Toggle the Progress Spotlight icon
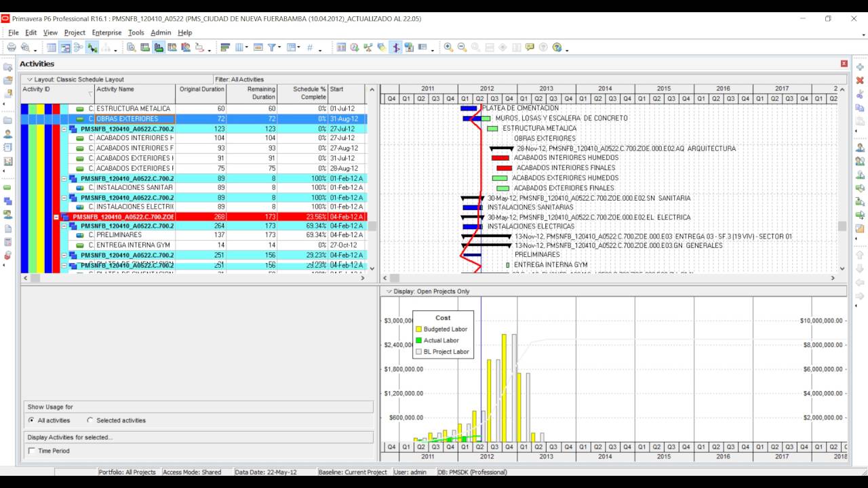The height and width of the screenshot is (488, 868). tap(382, 47)
